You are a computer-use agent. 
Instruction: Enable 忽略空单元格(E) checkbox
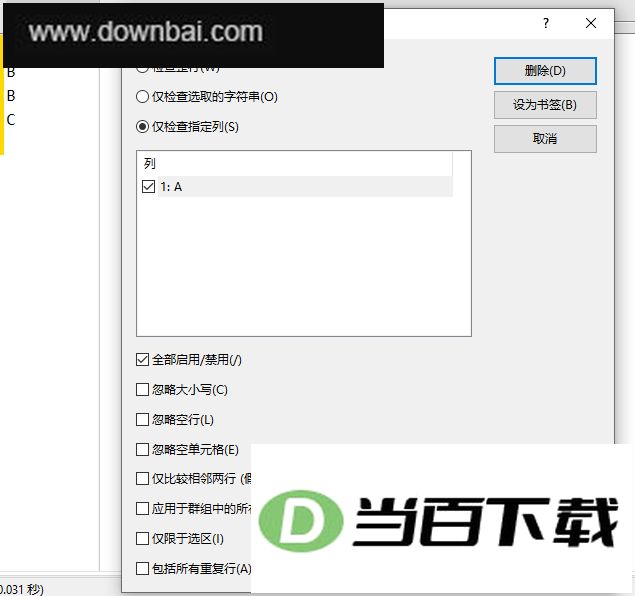[142, 449]
